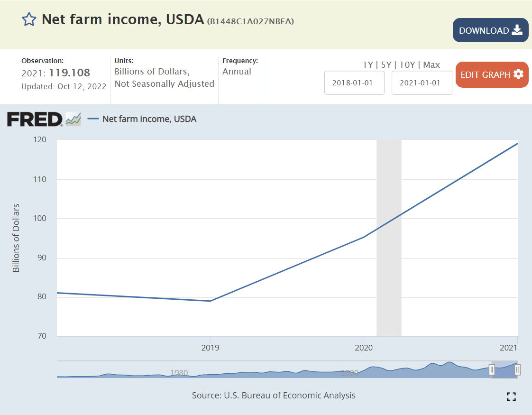Select the 5Y date range
The width and height of the screenshot is (532, 415).
point(387,65)
